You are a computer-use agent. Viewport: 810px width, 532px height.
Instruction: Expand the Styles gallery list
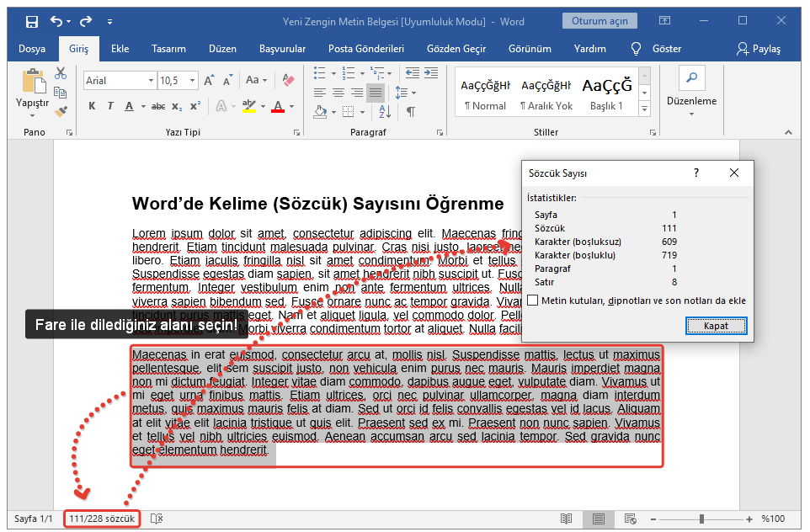[644, 109]
